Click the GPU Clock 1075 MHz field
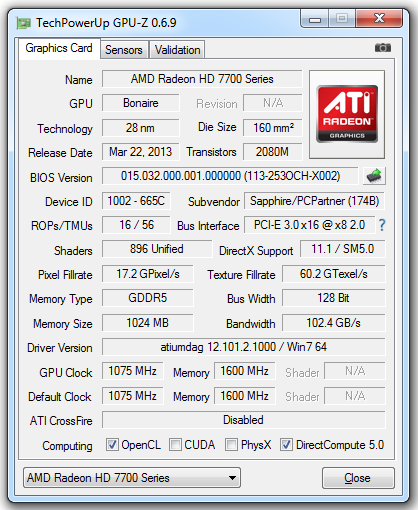 coord(133,371)
